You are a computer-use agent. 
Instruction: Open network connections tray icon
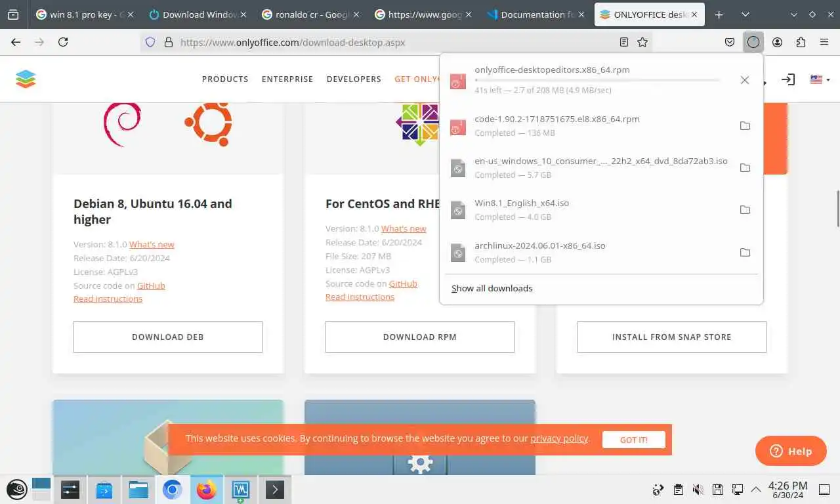pos(738,490)
